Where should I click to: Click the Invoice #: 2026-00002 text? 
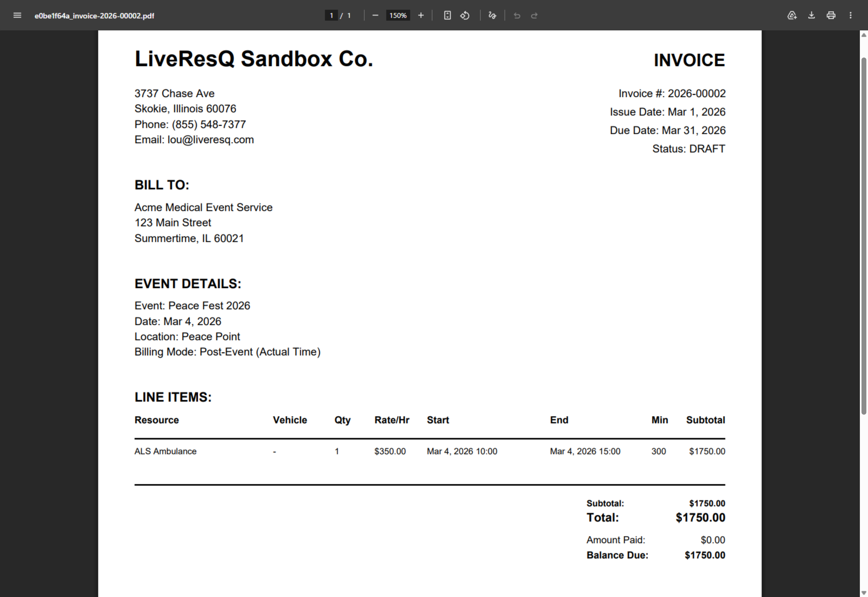[672, 94]
